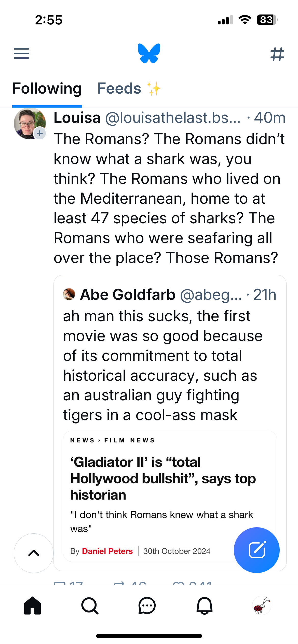
Task: Open the Search magnifier icon
Action: [90, 606]
